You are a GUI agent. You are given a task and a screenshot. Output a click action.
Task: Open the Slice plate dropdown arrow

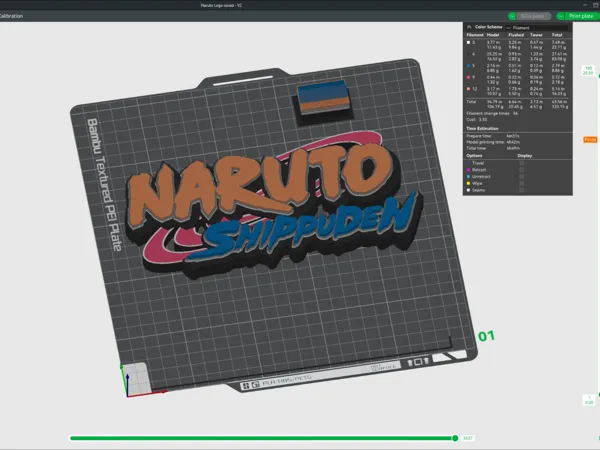pos(512,16)
